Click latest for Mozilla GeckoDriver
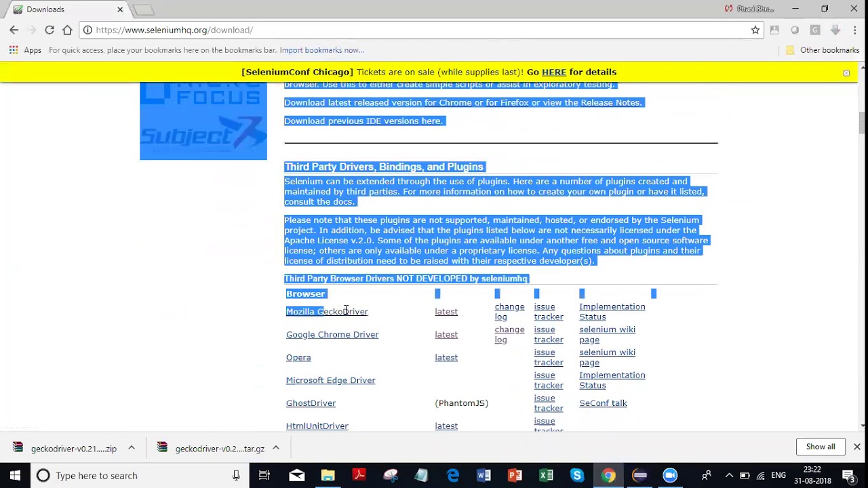The height and width of the screenshot is (488, 868). pos(446,312)
